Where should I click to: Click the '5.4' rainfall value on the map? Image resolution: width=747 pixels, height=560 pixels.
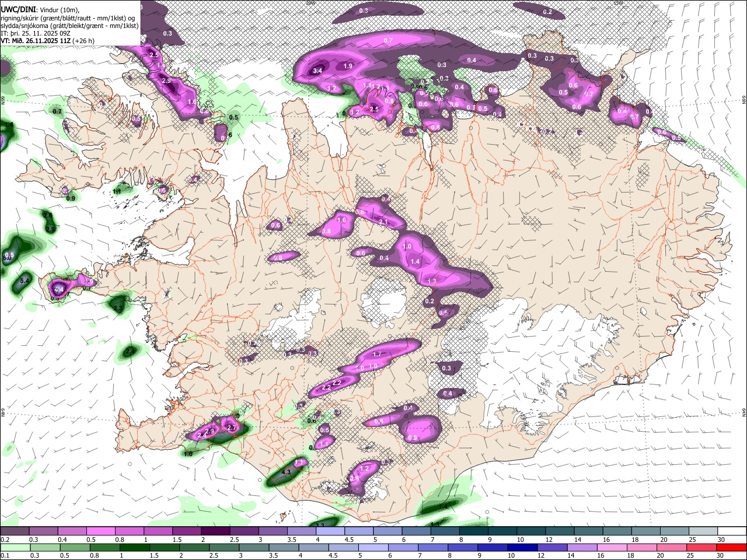pos(25,281)
